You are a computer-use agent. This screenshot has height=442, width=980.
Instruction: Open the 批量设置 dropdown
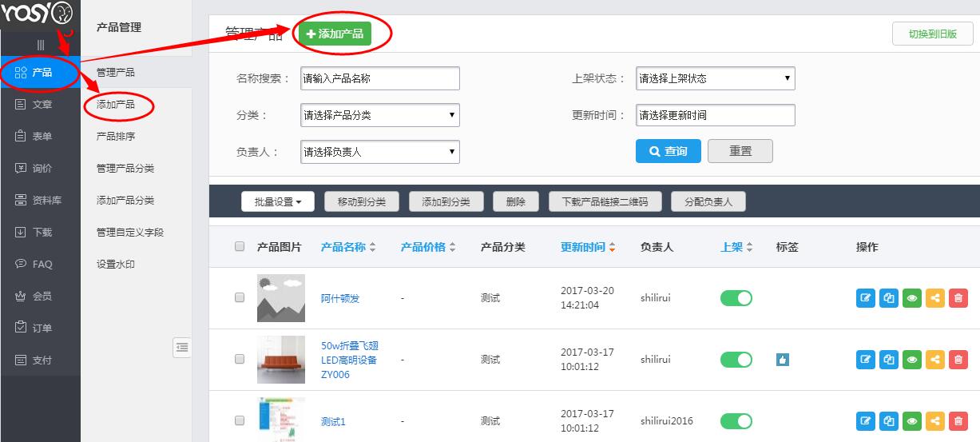click(x=278, y=202)
